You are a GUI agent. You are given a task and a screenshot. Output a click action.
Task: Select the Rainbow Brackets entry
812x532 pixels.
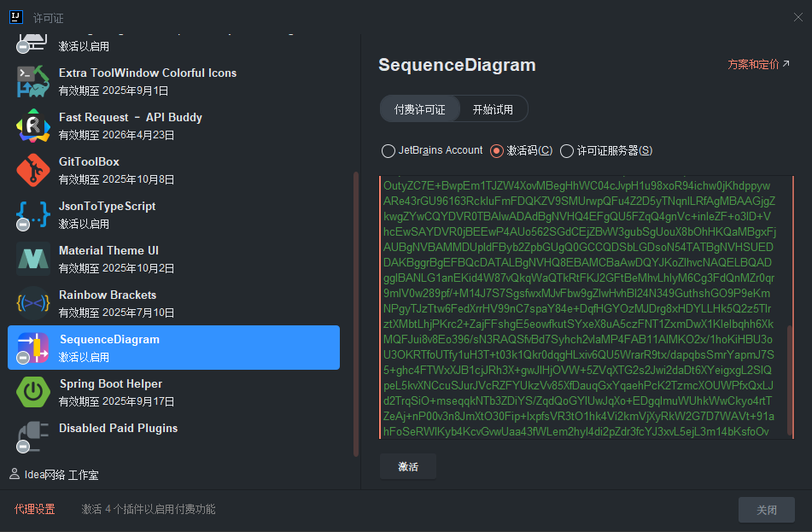click(x=173, y=303)
